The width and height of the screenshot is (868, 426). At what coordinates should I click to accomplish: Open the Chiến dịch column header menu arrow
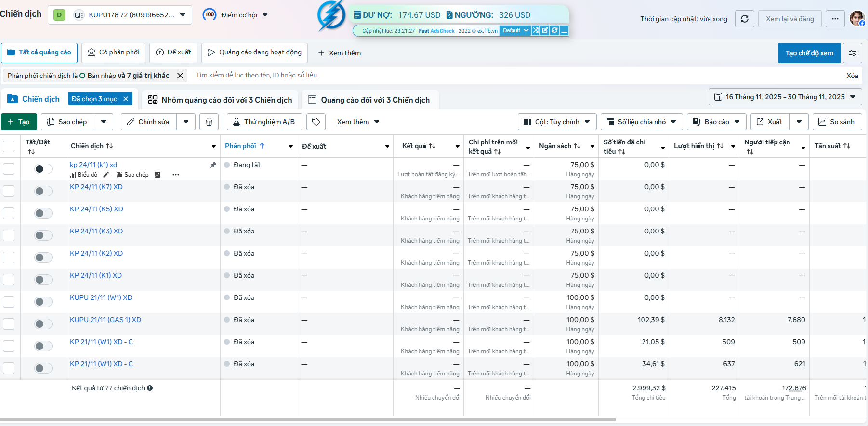[x=214, y=146]
